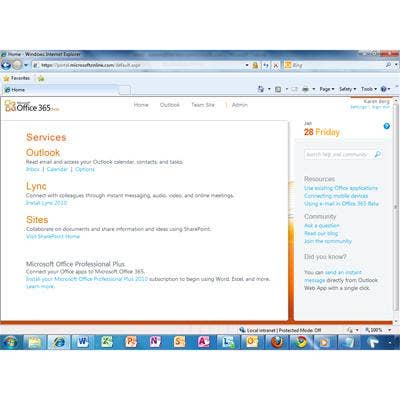Go to the Outlook navigation tab
The height and width of the screenshot is (400, 400).
(170, 105)
